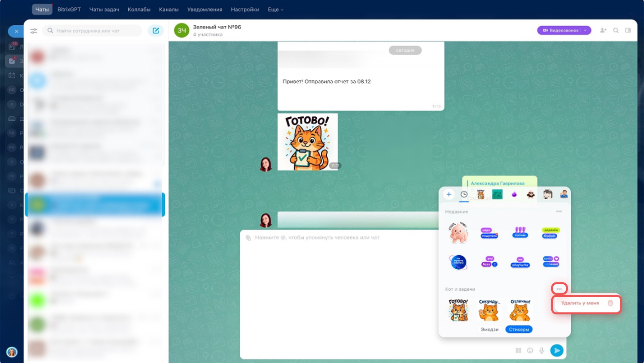Open the green ЗЧ chat avatar
644x363 pixels.
pos(182,31)
